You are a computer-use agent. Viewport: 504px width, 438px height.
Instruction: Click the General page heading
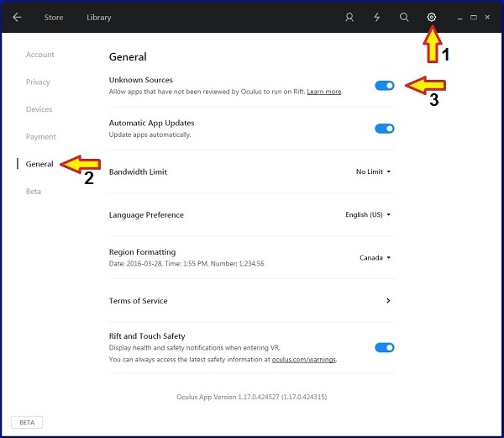128,57
